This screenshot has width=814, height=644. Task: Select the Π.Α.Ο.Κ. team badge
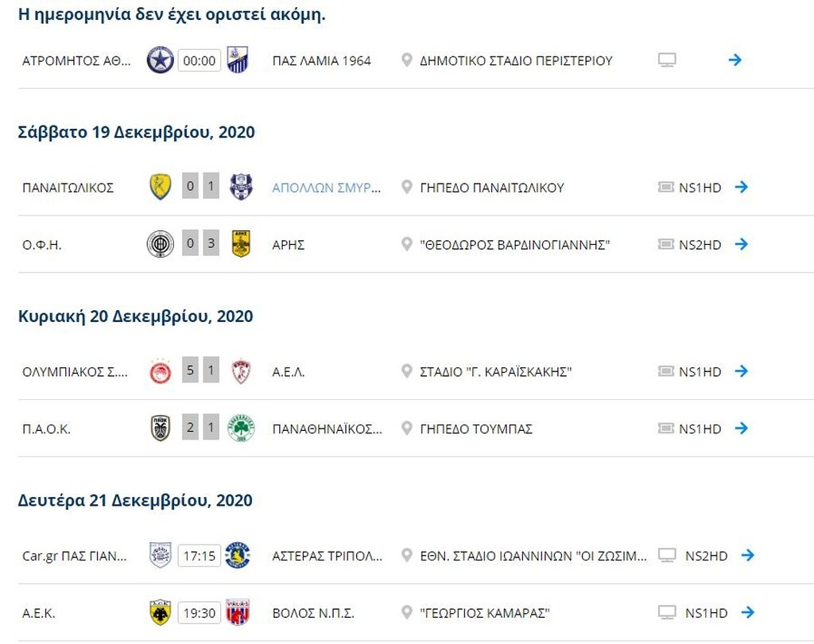click(x=160, y=428)
